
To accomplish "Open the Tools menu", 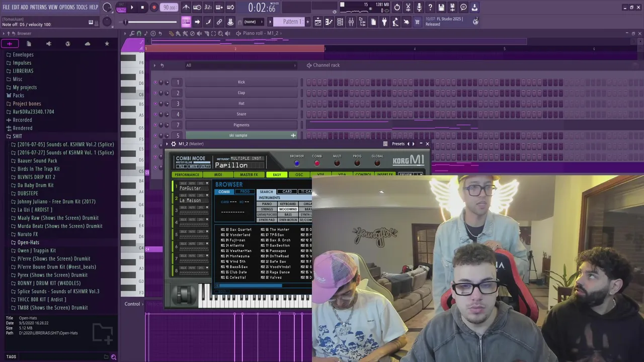I will coord(82,7).
